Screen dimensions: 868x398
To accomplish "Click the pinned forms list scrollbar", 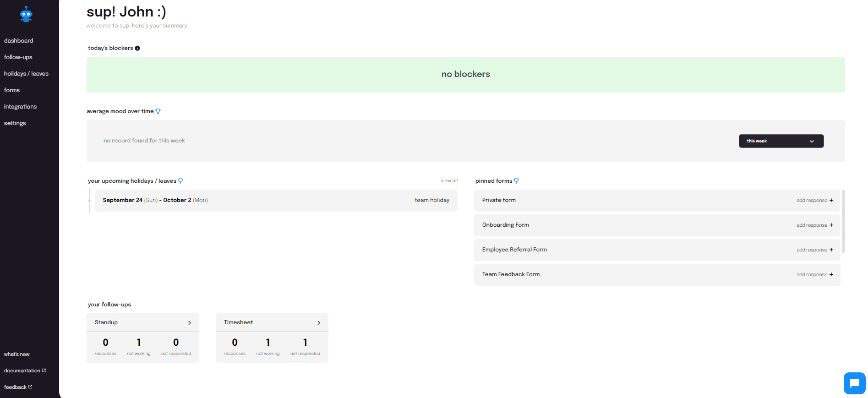I will point(843,221).
